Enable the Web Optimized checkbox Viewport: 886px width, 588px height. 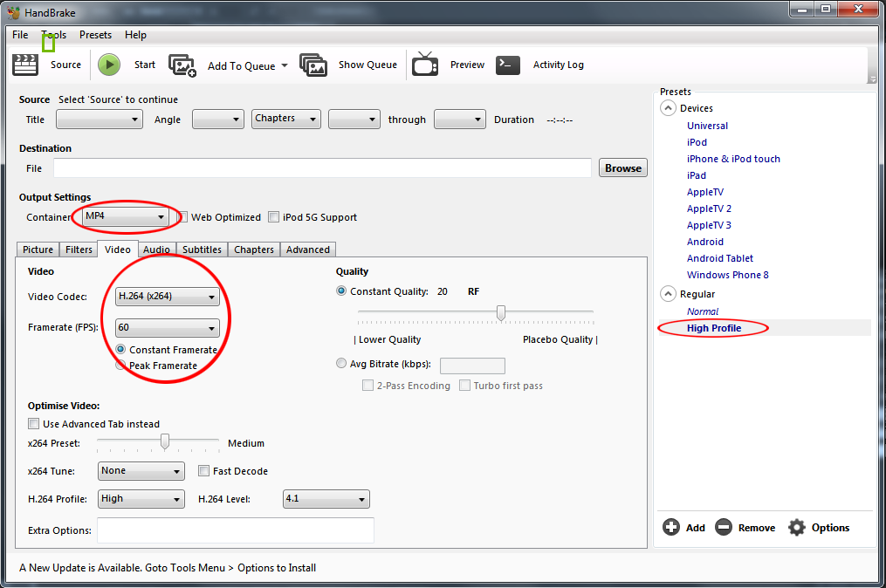click(x=183, y=217)
